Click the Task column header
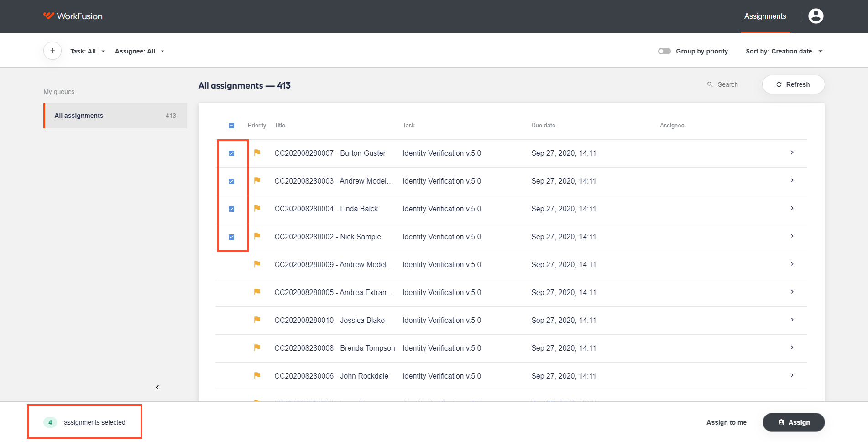The height and width of the screenshot is (442, 868). [408, 125]
